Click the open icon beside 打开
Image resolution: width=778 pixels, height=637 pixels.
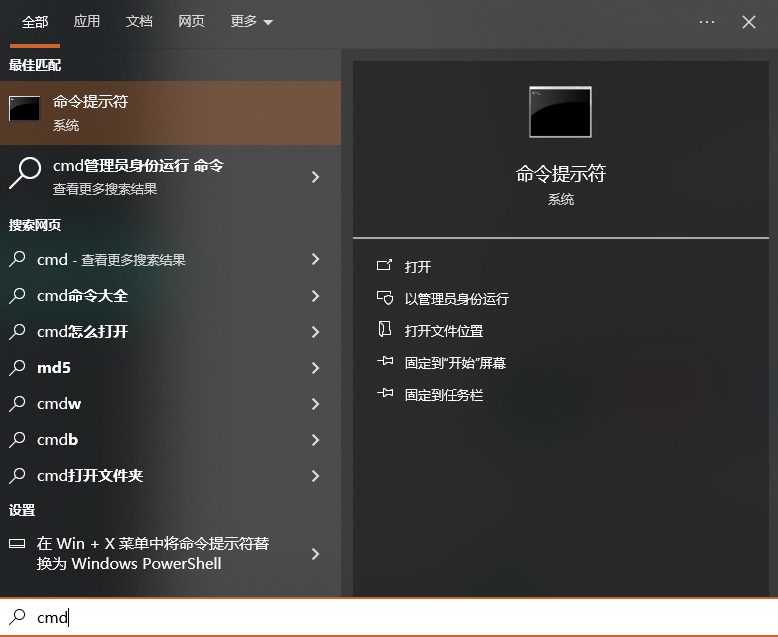click(385, 265)
